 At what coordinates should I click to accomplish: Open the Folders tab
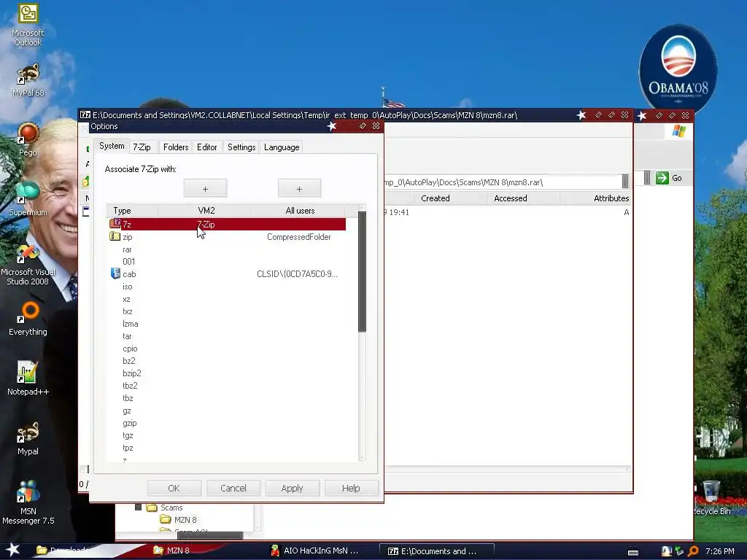pyautogui.click(x=176, y=147)
